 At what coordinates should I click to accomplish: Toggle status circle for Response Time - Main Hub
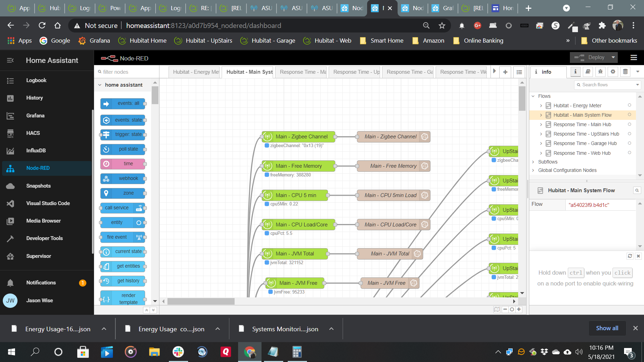629,124
